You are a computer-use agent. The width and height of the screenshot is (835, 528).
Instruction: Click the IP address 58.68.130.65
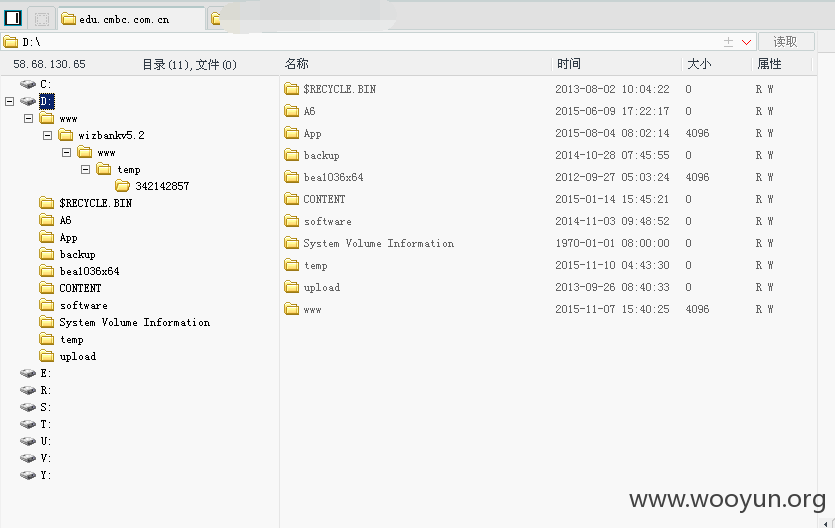tap(49, 64)
